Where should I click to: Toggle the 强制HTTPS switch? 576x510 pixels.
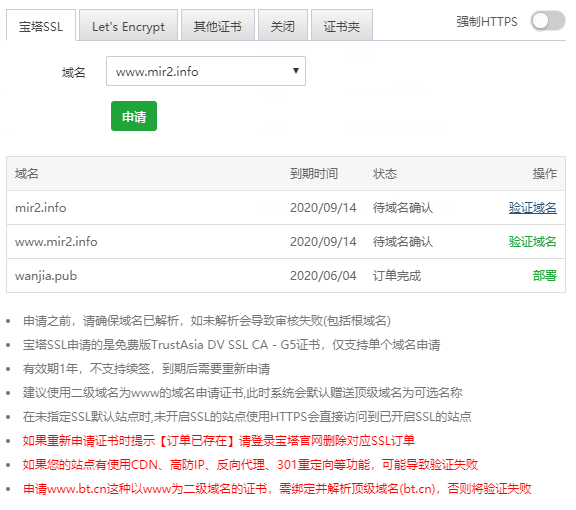point(547,21)
